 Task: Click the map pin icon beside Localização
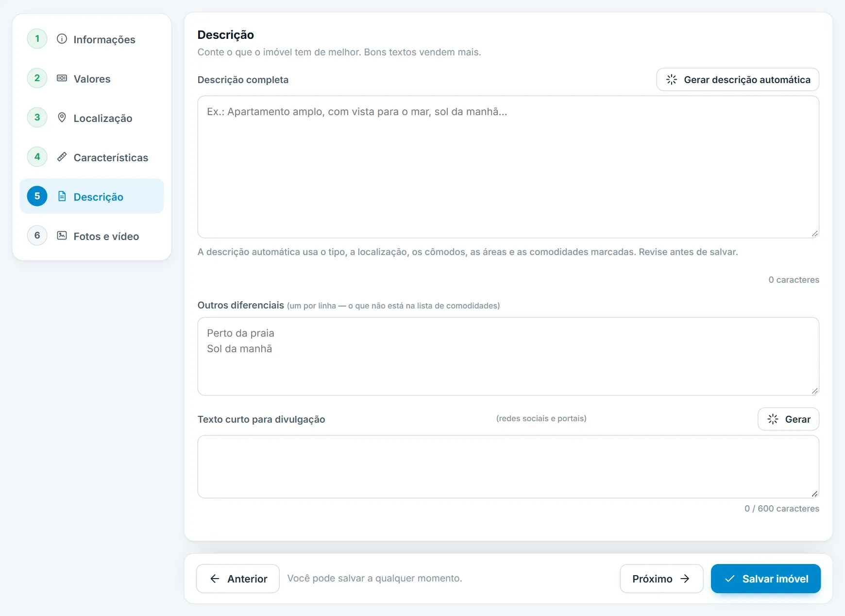(x=62, y=118)
